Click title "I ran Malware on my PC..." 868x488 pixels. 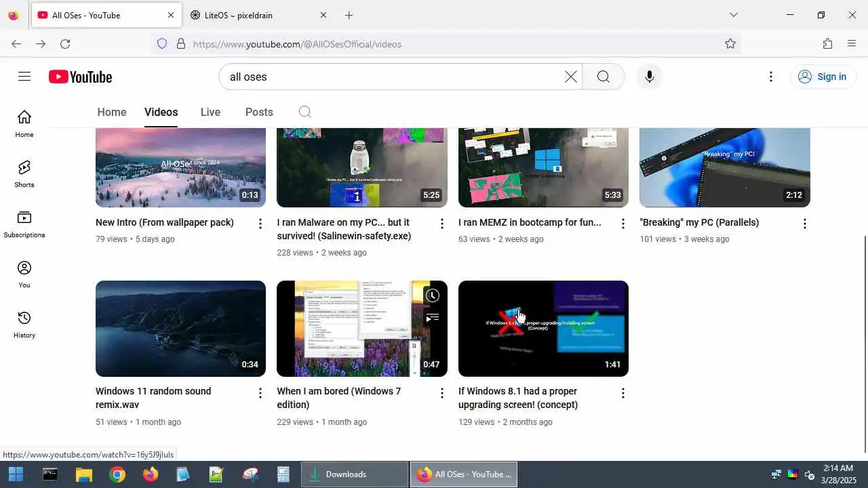(344, 229)
